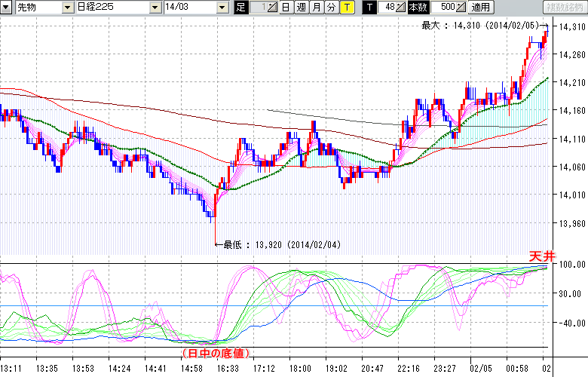Select the 日 daily timeframe button

click(285, 7)
